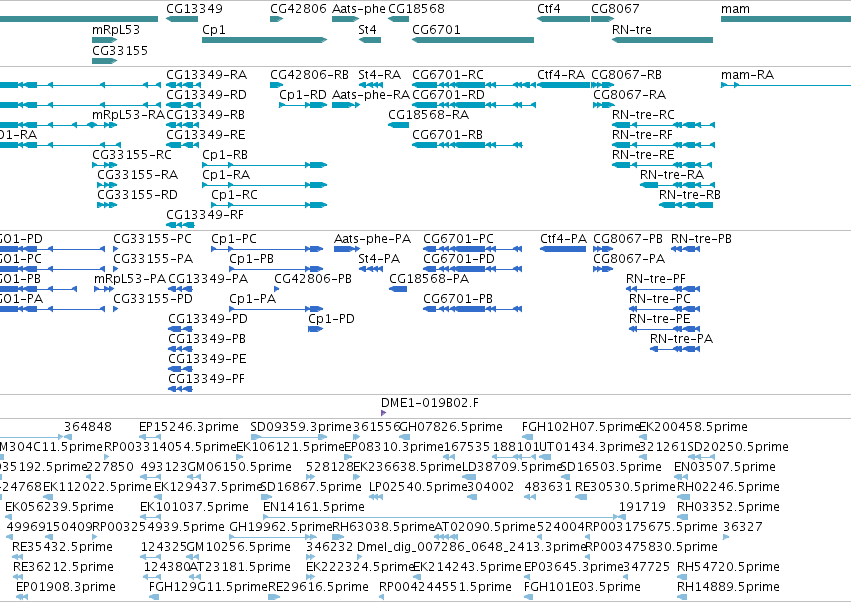Image resolution: width=851 pixels, height=602 pixels.
Task: Select the CG6701 gene bar
Action: (x=473, y=40)
